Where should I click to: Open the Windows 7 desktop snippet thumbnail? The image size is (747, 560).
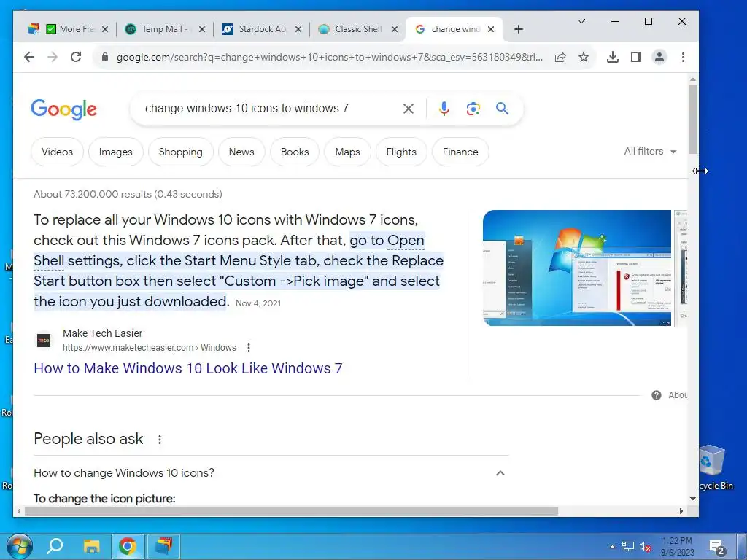[x=577, y=268]
